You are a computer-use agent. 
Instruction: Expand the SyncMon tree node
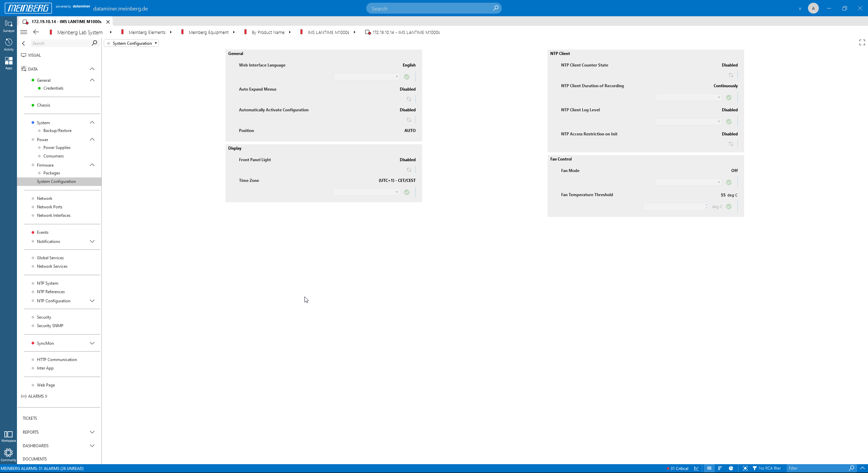pyautogui.click(x=92, y=343)
